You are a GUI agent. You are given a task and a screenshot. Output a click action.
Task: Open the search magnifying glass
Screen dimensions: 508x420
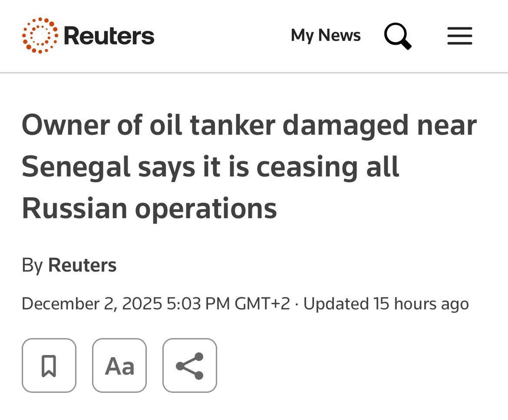(x=397, y=36)
